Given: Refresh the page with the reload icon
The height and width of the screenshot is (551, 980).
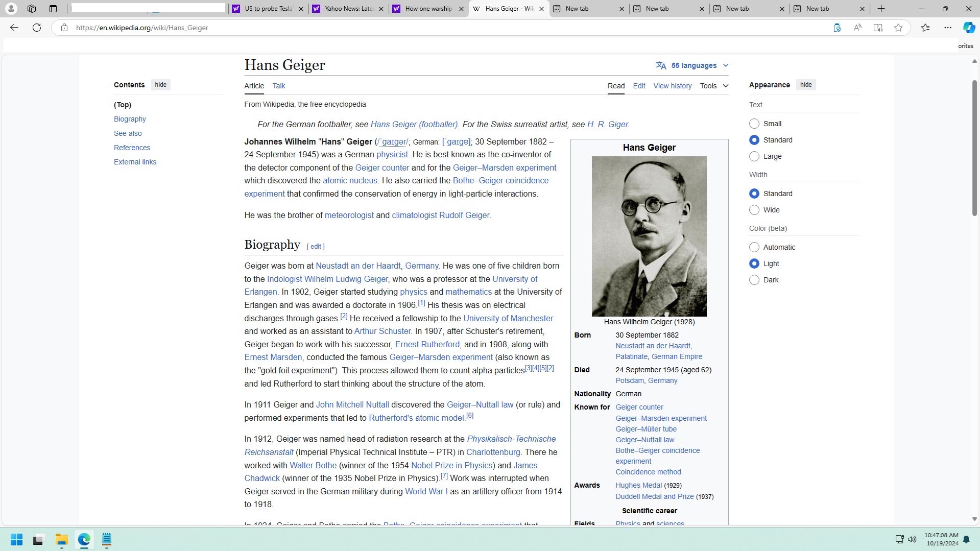Looking at the screenshot, I should (x=37, y=28).
